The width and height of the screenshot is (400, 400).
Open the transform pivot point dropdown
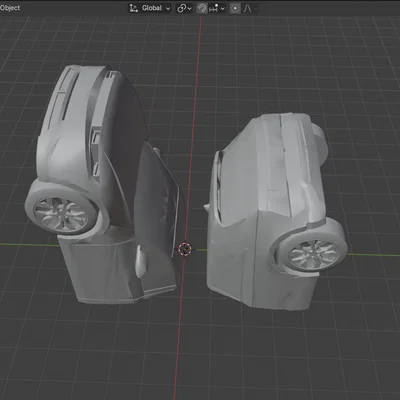pyautogui.click(x=184, y=8)
